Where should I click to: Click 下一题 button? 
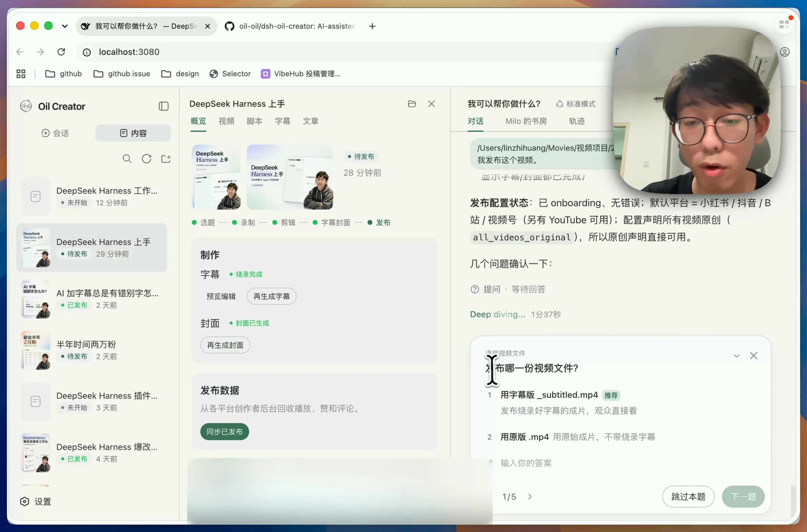(x=743, y=497)
